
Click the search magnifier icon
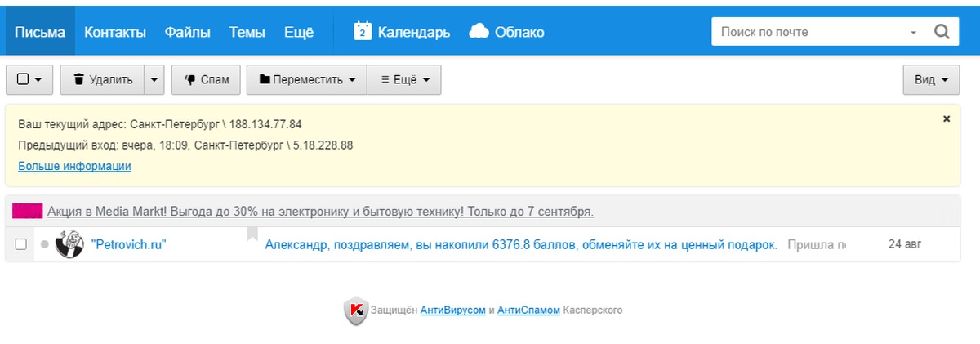[x=941, y=32]
